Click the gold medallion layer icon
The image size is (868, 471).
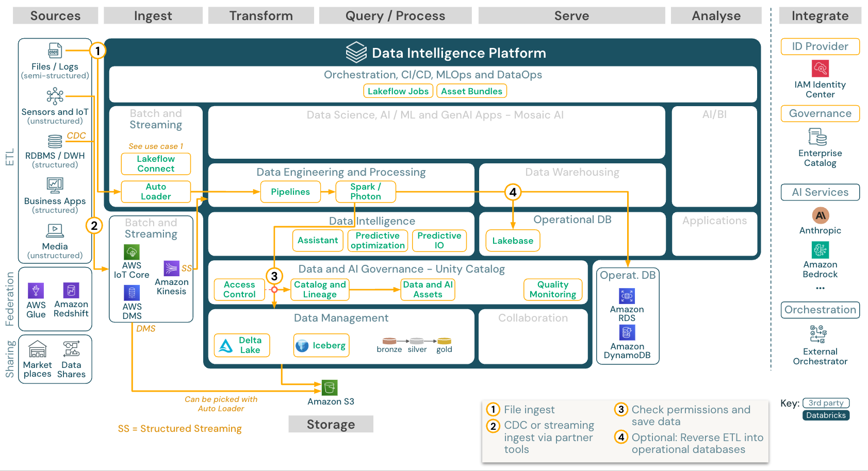click(444, 341)
